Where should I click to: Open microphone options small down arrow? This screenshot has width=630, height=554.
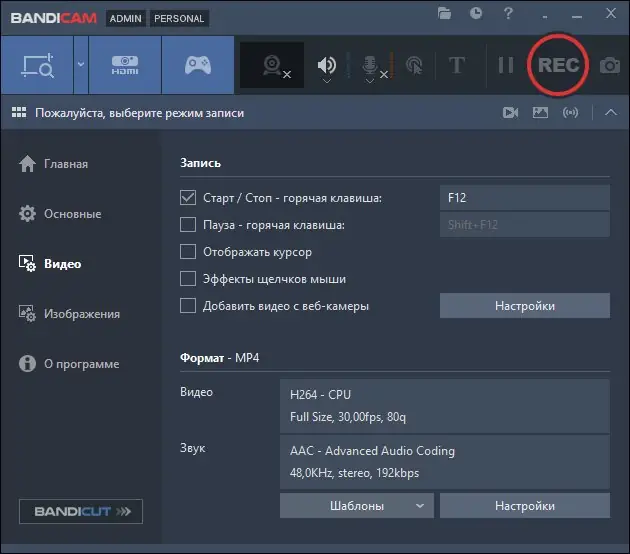pos(370,81)
